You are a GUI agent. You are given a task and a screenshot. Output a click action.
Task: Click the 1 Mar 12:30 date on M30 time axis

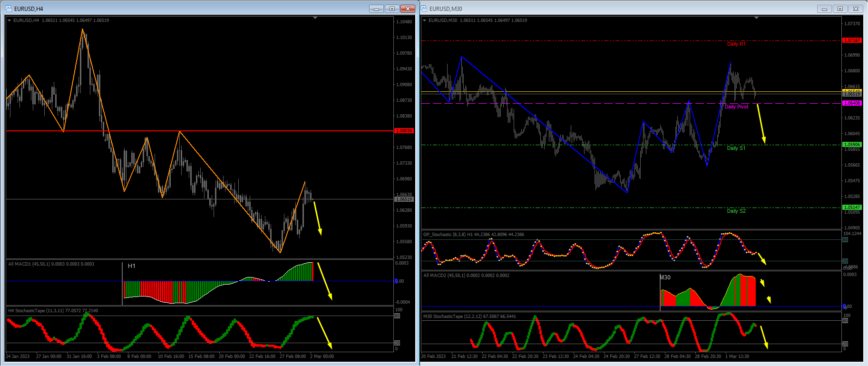coord(737,356)
